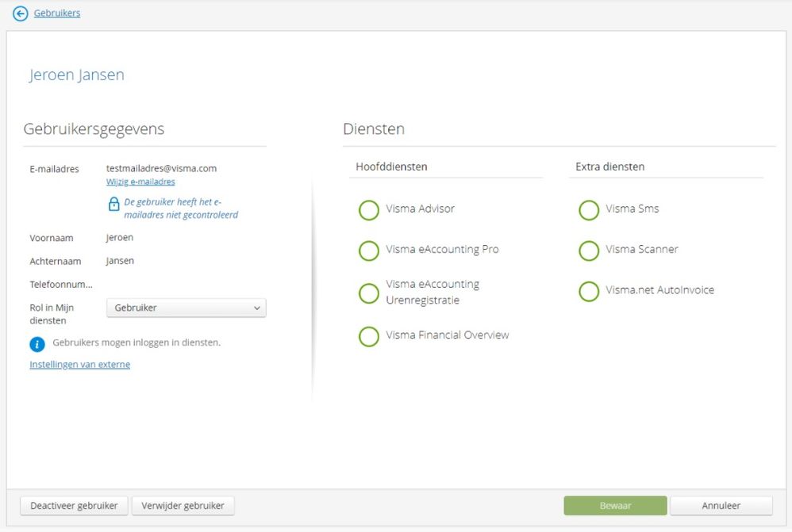Screen dimensions: 792x532
Task: Click the first name value Jeroen
Action: point(120,238)
